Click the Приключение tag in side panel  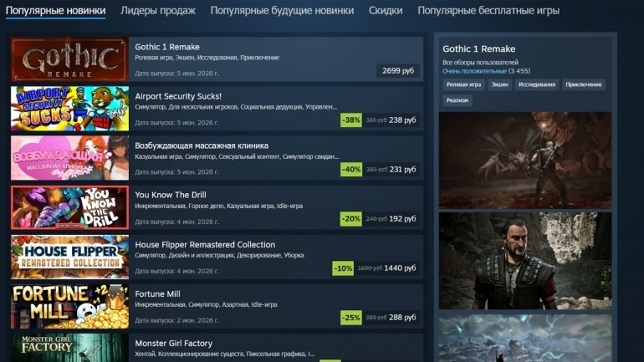coord(583,84)
